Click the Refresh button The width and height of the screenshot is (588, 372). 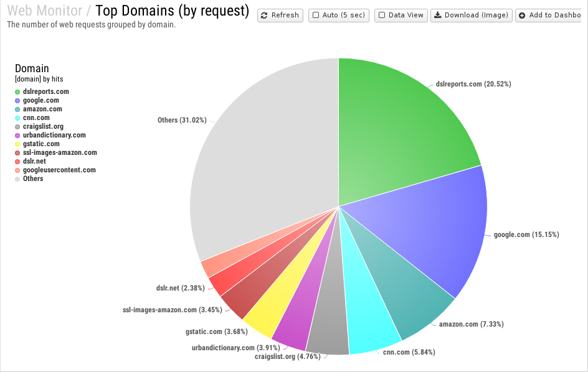[280, 16]
